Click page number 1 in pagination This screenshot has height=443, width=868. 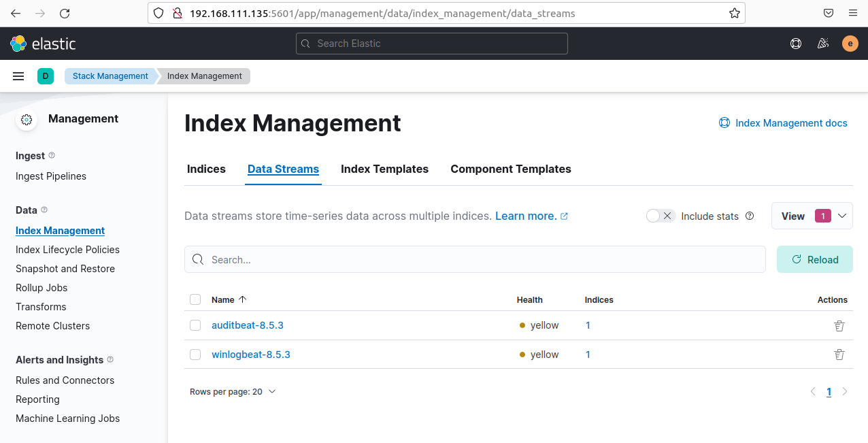[829, 392]
